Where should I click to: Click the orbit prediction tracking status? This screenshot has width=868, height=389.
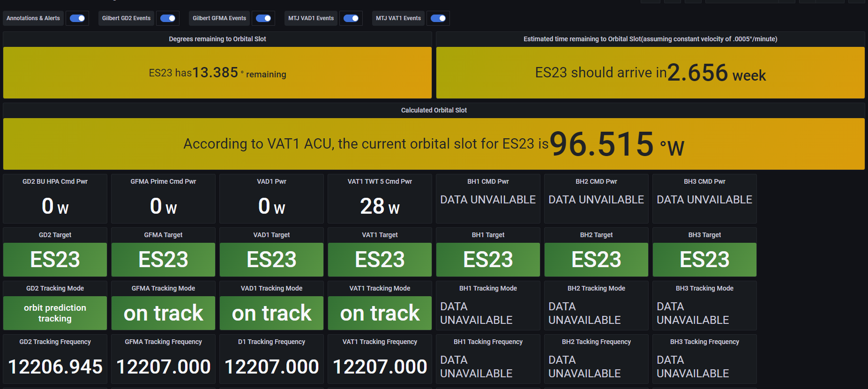click(55, 313)
